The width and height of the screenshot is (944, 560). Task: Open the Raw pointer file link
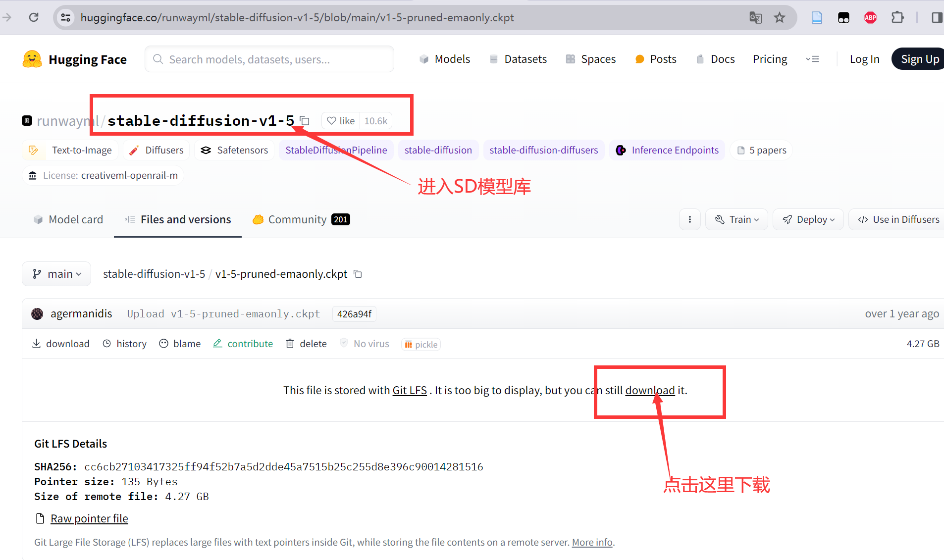click(x=89, y=518)
